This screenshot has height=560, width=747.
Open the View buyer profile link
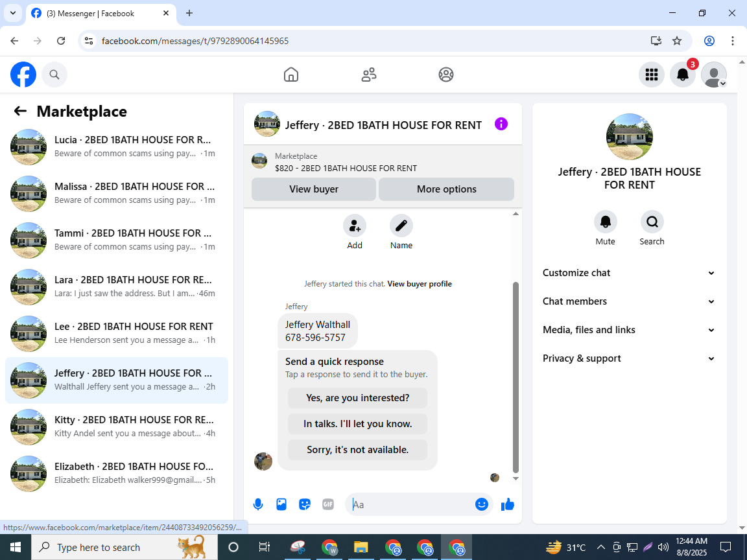pyautogui.click(x=420, y=284)
